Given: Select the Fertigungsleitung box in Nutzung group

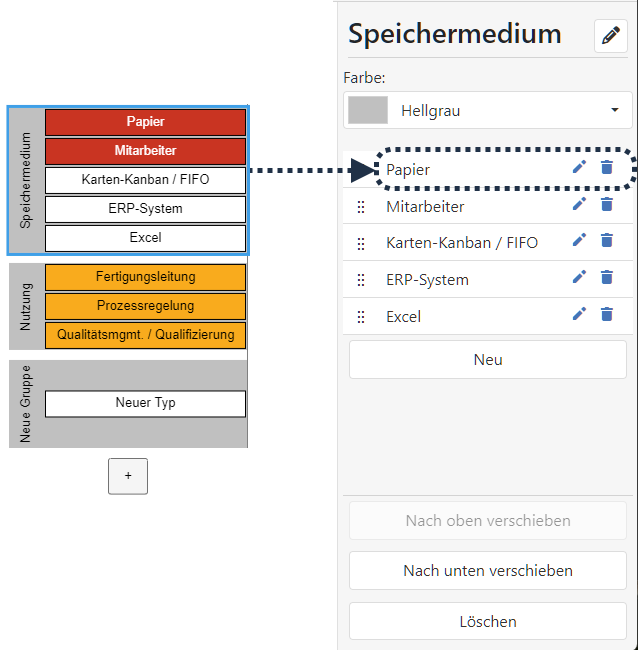Looking at the screenshot, I should tap(146, 277).
